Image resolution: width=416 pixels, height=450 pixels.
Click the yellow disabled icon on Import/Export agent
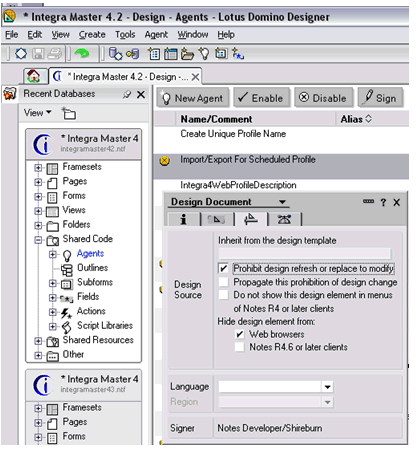165,161
